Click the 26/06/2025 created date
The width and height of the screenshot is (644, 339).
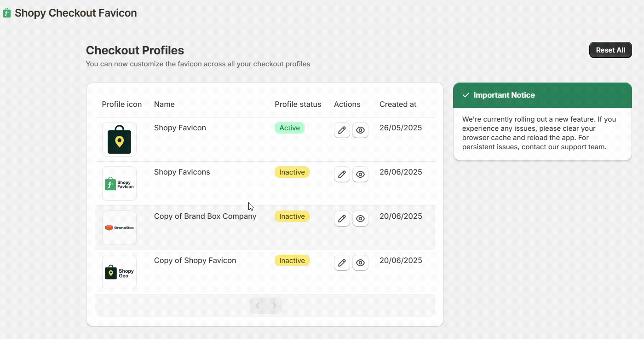tap(401, 172)
